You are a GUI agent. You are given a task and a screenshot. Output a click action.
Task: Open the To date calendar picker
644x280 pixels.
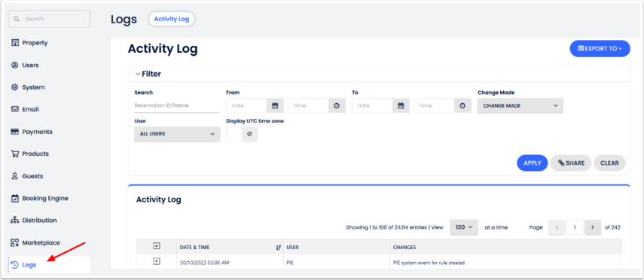401,105
